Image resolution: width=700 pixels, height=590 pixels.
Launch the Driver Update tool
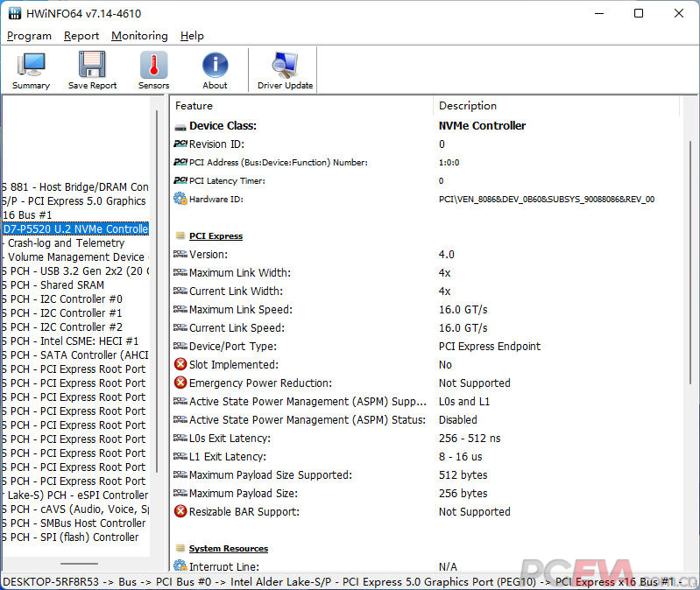[285, 70]
